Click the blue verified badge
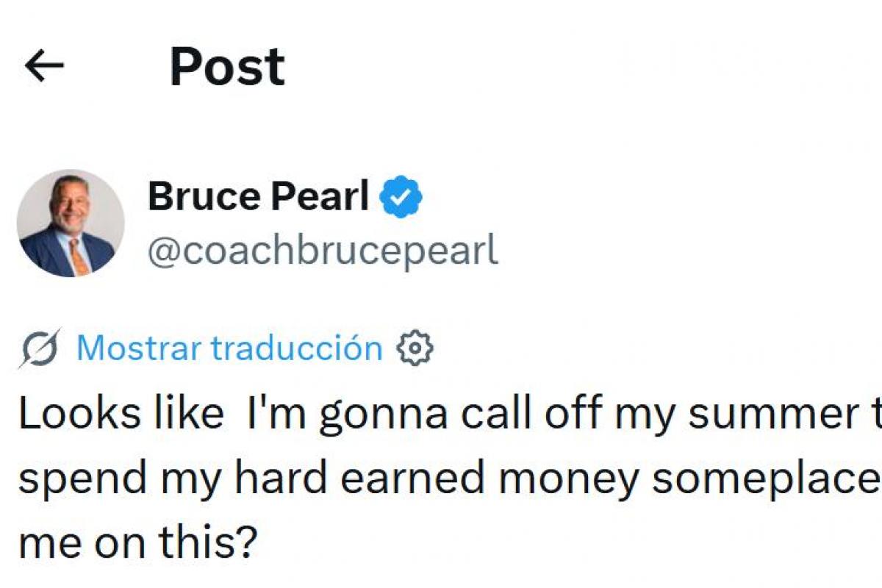 tap(401, 197)
